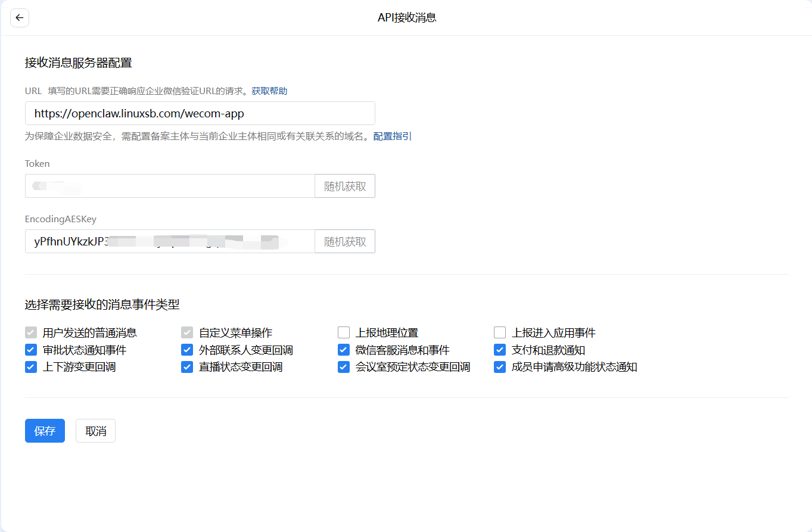
Task: Disable 支付和退款通知 checkbox
Action: coord(500,350)
